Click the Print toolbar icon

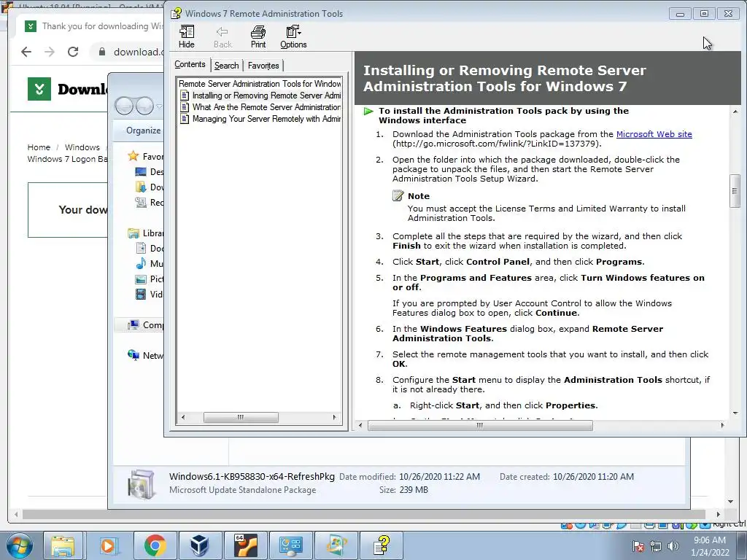point(258,36)
